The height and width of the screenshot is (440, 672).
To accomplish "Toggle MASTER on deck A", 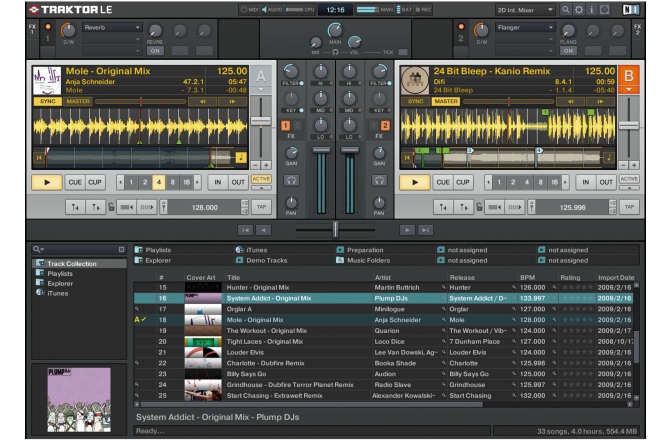I will [x=78, y=102].
